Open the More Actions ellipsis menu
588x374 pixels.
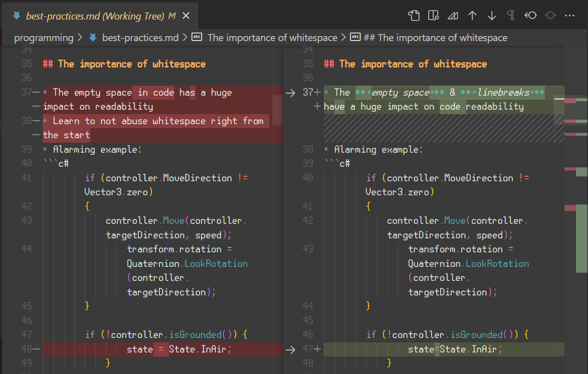click(569, 16)
